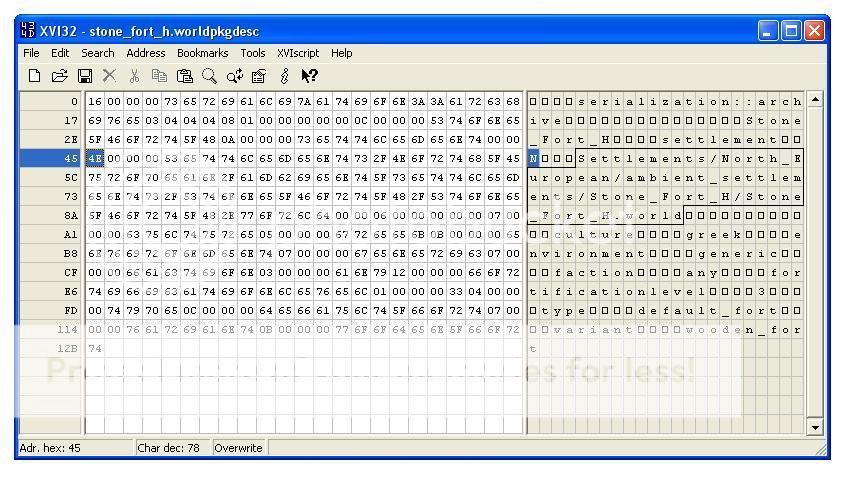Save the file using the floppy disk icon
This screenshot has width=862, height=494.
click(x=85, y=76)
